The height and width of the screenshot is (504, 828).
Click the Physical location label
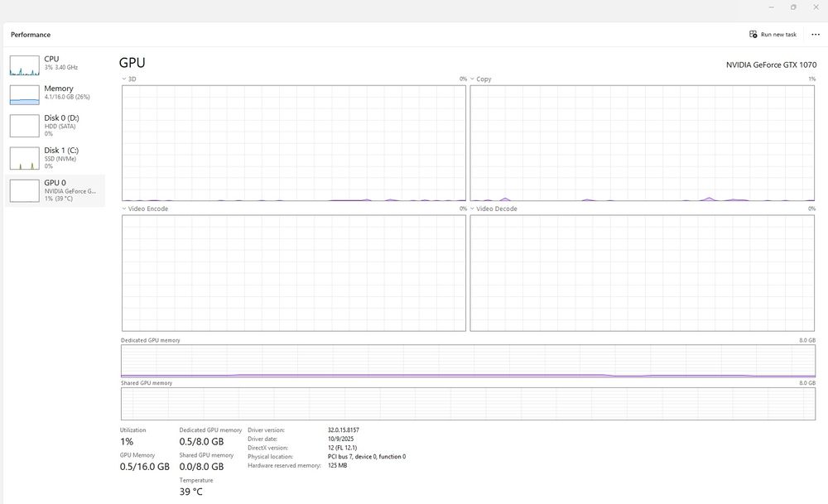[271, 457]
